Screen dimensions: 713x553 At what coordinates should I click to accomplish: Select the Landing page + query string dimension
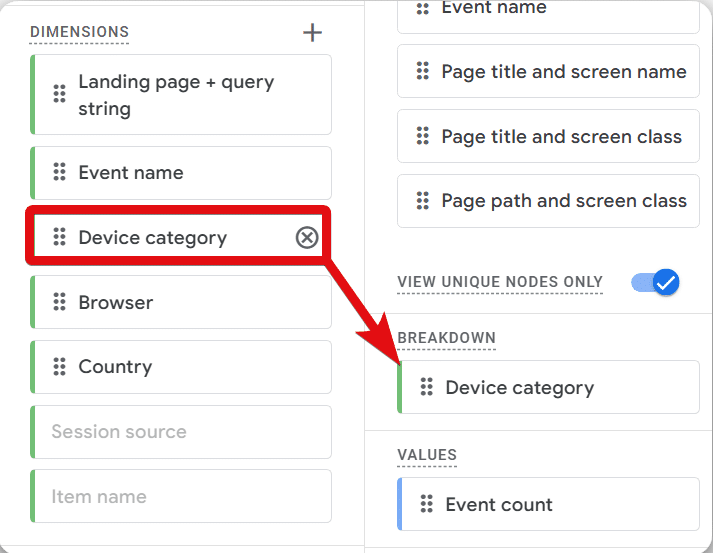tap(181, 95)
